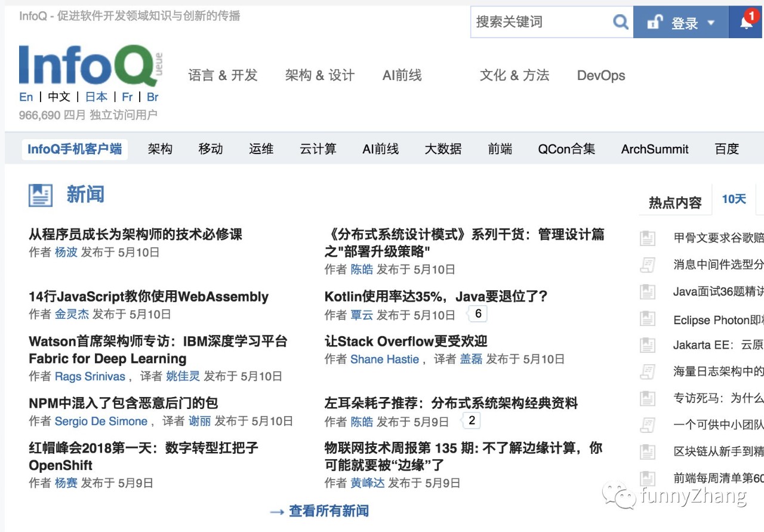Click the InfoQ logo

click(91, 65)
